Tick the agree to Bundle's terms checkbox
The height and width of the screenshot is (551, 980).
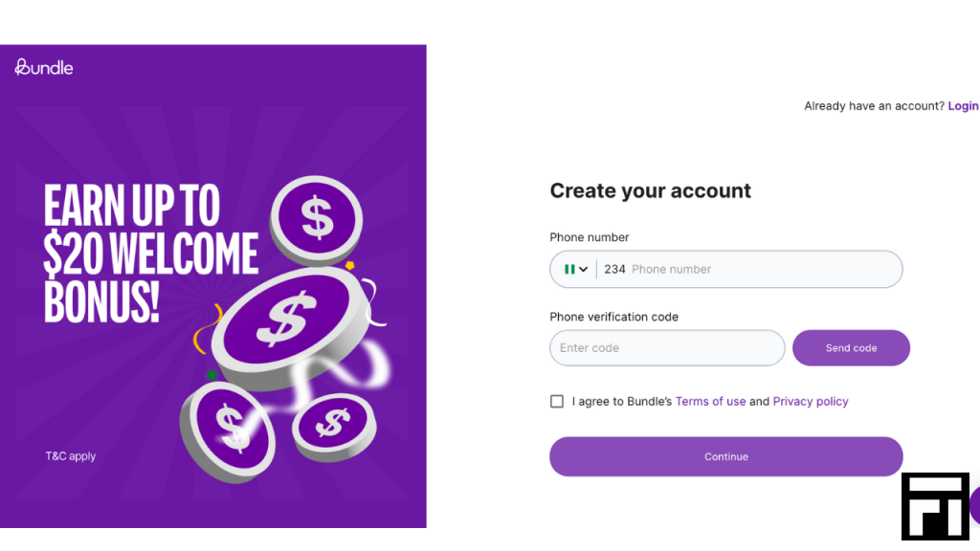pyautogui.click(x=557, y=401)
